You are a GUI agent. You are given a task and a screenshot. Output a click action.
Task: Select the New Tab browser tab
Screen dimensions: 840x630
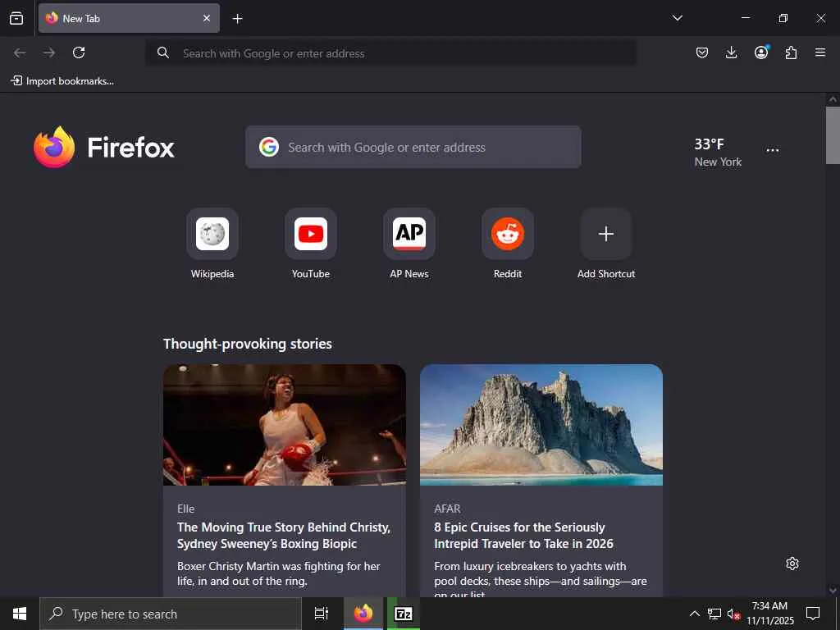point(129,18)
